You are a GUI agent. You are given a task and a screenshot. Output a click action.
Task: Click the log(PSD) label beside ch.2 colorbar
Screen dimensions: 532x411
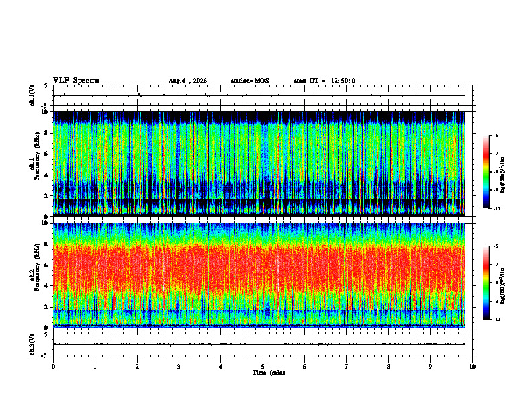coord(503,286)
